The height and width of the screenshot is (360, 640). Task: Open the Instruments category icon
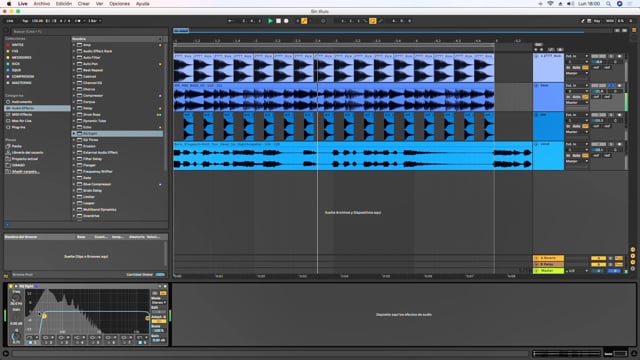[8, 102]
